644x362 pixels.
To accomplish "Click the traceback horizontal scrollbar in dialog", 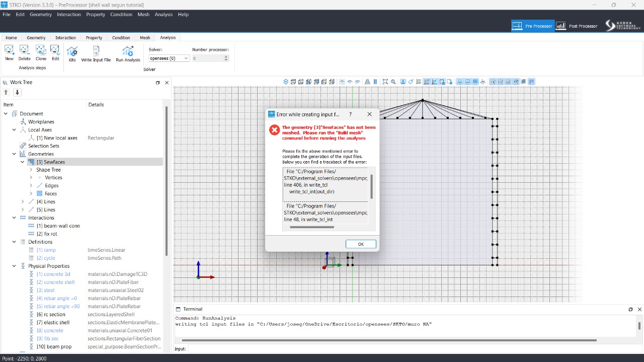I will (x=312, y=227).
